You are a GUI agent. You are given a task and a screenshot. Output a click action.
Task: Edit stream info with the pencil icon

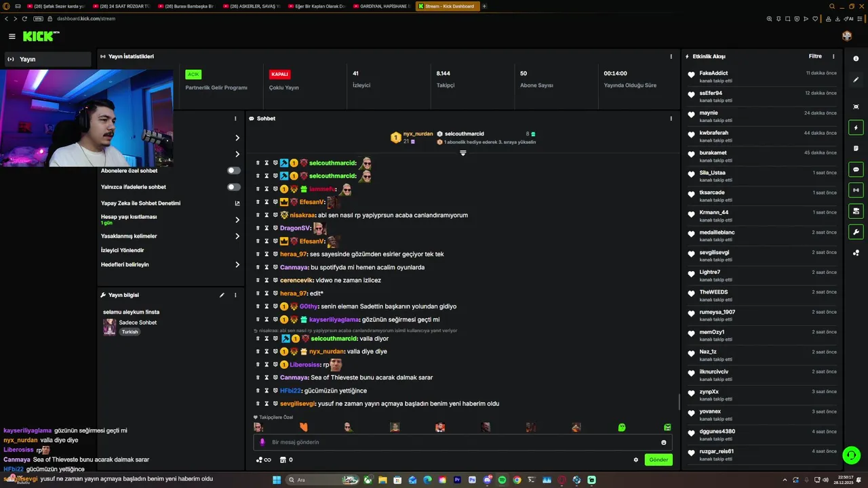222,295
